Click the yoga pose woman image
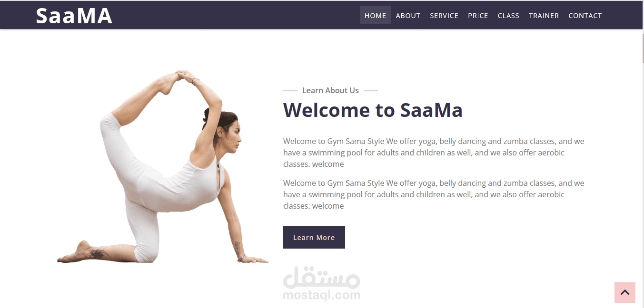The height and width of the screenshot is (308, 644). point(163,167)
